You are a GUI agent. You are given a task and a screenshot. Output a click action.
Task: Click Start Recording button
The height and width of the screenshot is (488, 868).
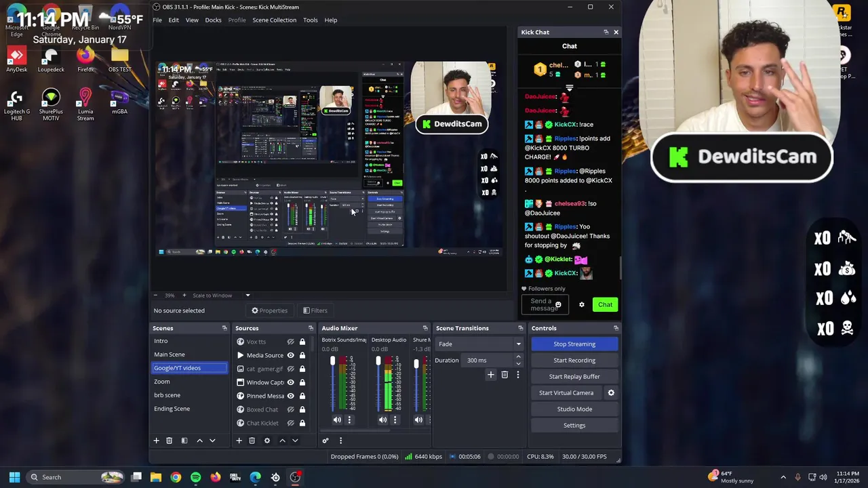pyautogui.click(x=574, y=360)
